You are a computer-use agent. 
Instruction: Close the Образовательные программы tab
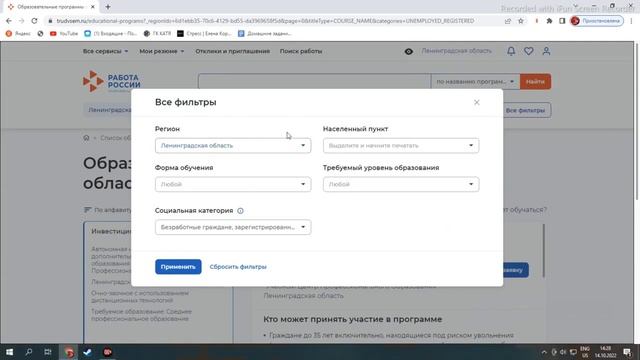click(x=93, y=7)
